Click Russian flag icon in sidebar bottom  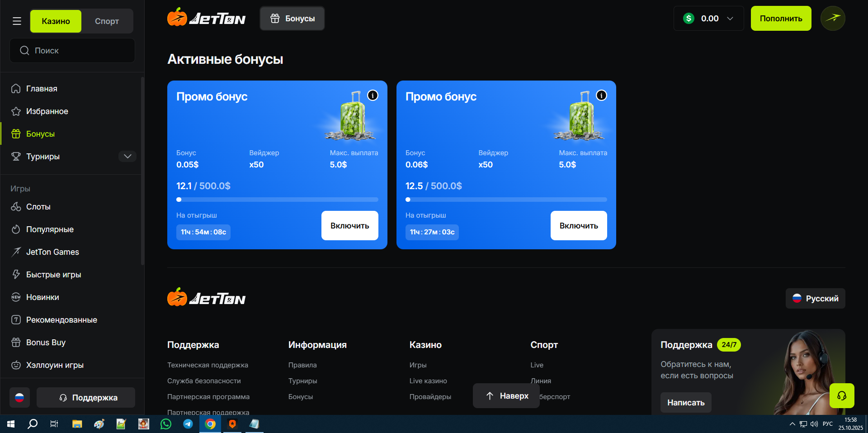[x=19, y=398]
